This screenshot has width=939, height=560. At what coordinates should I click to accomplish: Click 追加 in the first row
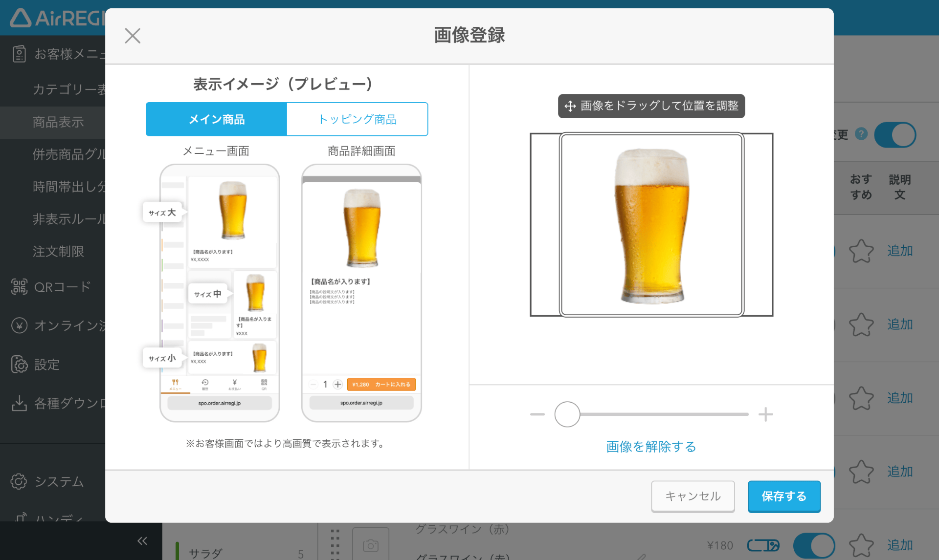(900, 251)
